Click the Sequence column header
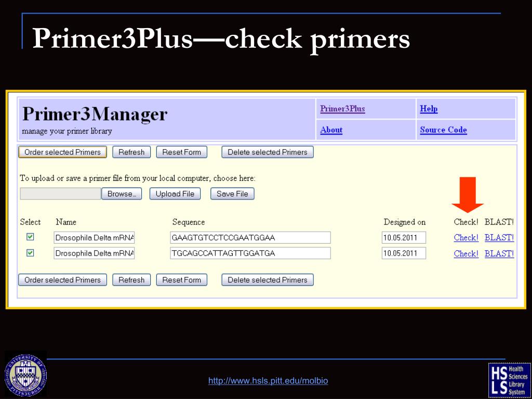 pyautogui.click(x=188, y=222)
